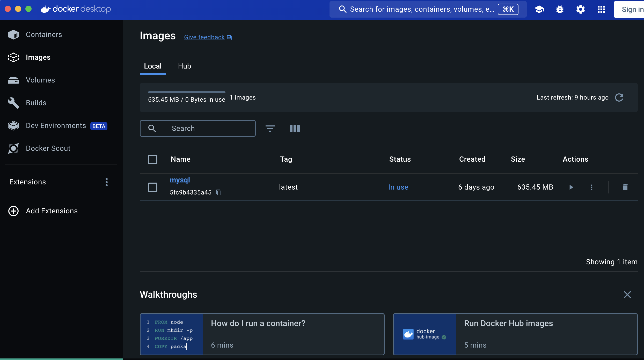The width and height of the screenshot is (644, 360).
Task: Open the Extensions three-dot menu
Action: 107,182
